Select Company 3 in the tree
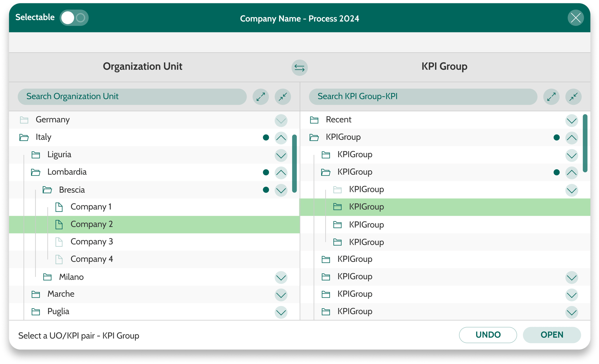This screenshot has height=364, width=599. coord(92,242)
